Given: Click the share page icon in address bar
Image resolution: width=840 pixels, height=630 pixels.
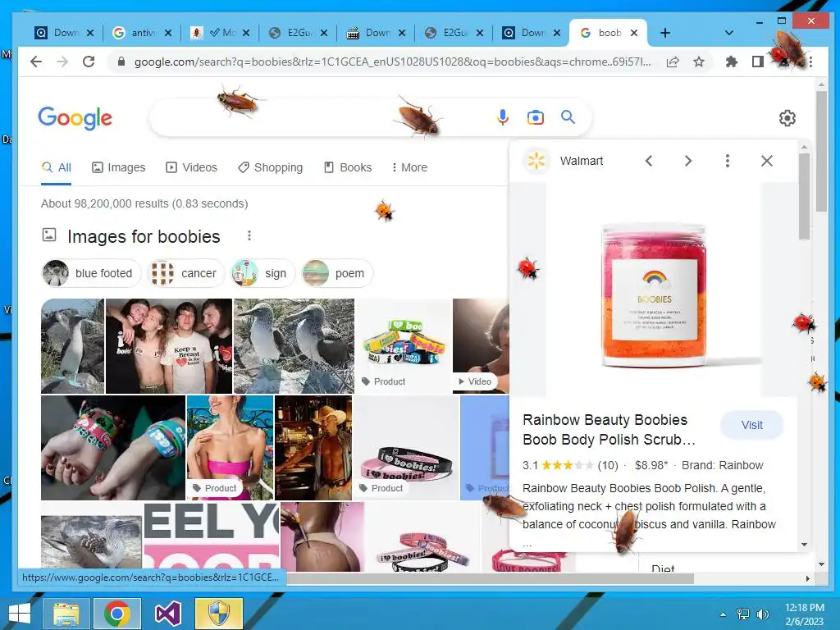Looking at the screenshot, I should point(673,62).
